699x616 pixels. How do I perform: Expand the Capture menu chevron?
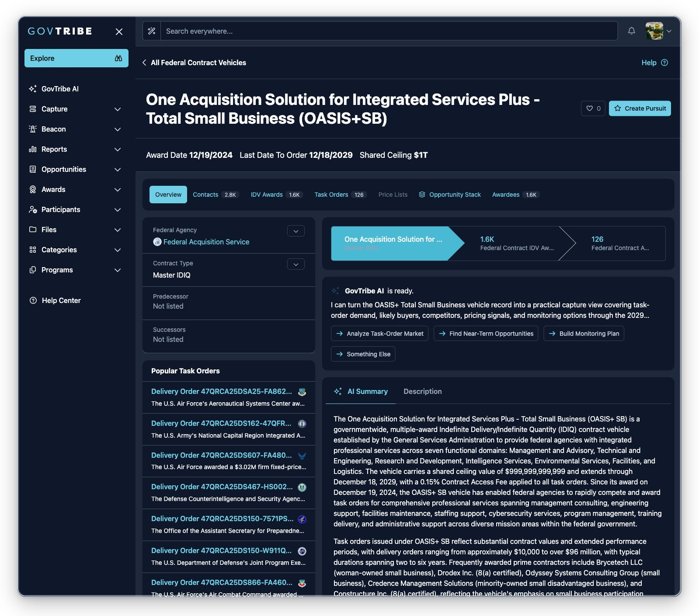pyautogui.click(x=118, y=109)
